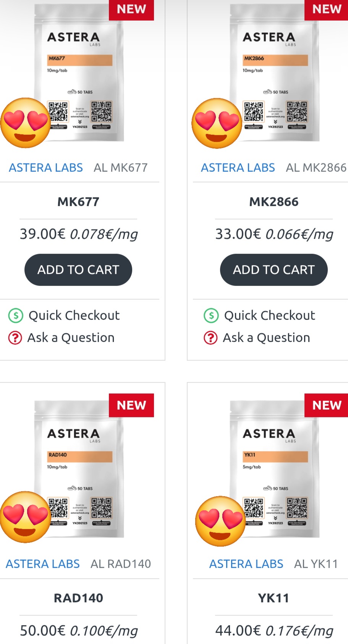Open the RAD140 product title
Image resolution: width=348 pixels, height=644 pixels.
[78, 598]
